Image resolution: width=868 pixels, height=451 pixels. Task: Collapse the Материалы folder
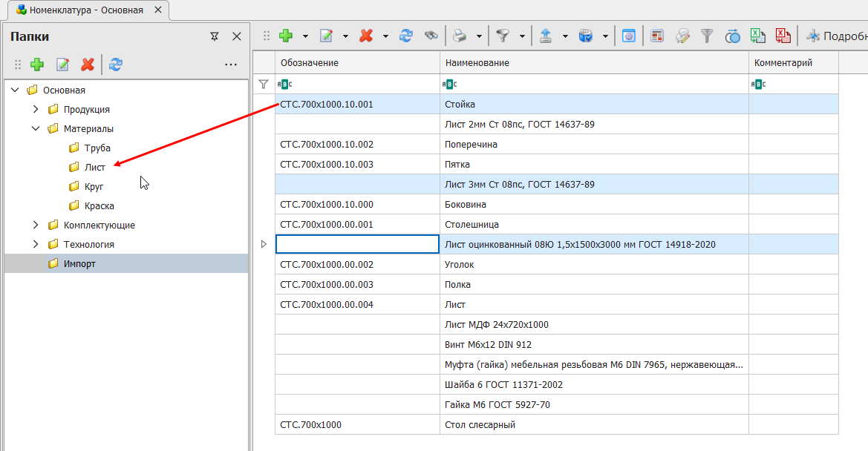[36, 128]
